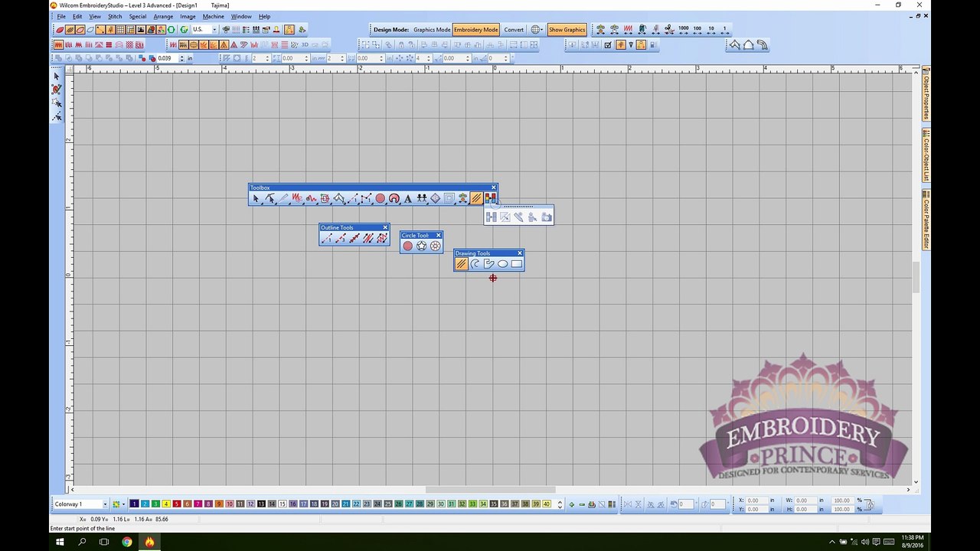Click the Convert button
980x551 pixels.
pos(514,30)
